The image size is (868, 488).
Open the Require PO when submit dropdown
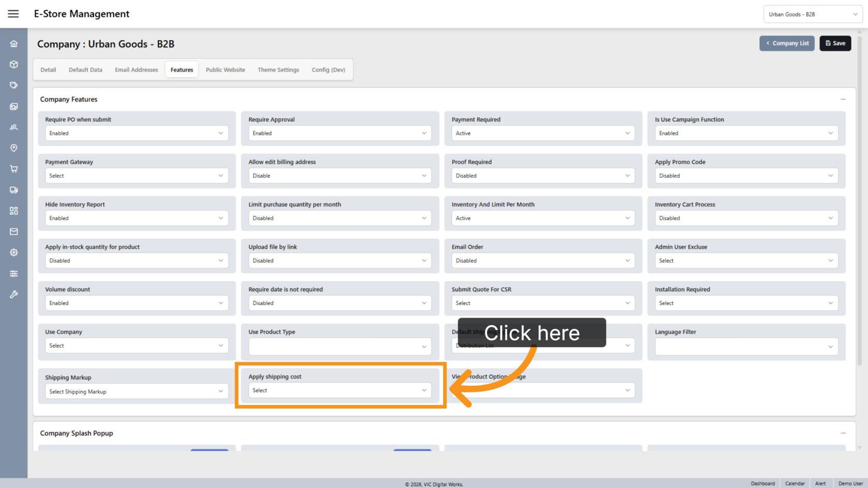pos(137,133)
